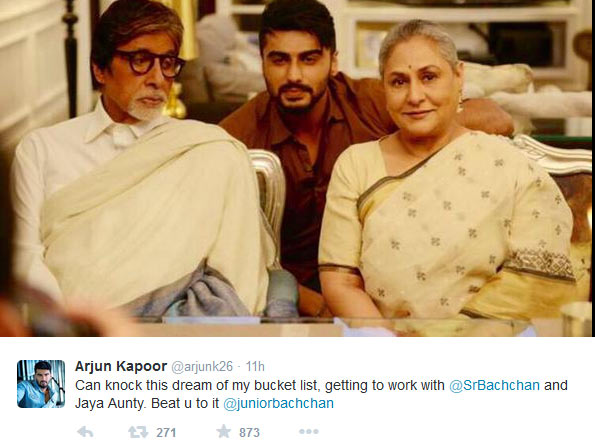Open the @SrBachchan mention link
Viewport: 595px width, 440px height.
point(494,385)
